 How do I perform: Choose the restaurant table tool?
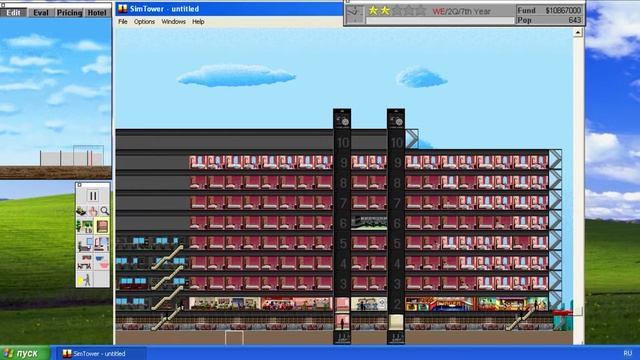pos(84,262)
